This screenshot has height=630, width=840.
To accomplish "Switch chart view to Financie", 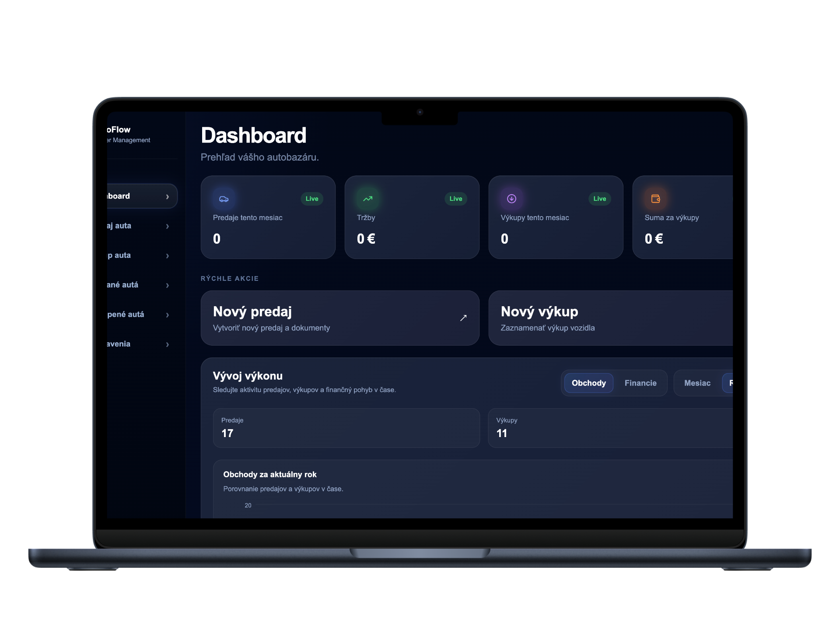I will (640, 383).
